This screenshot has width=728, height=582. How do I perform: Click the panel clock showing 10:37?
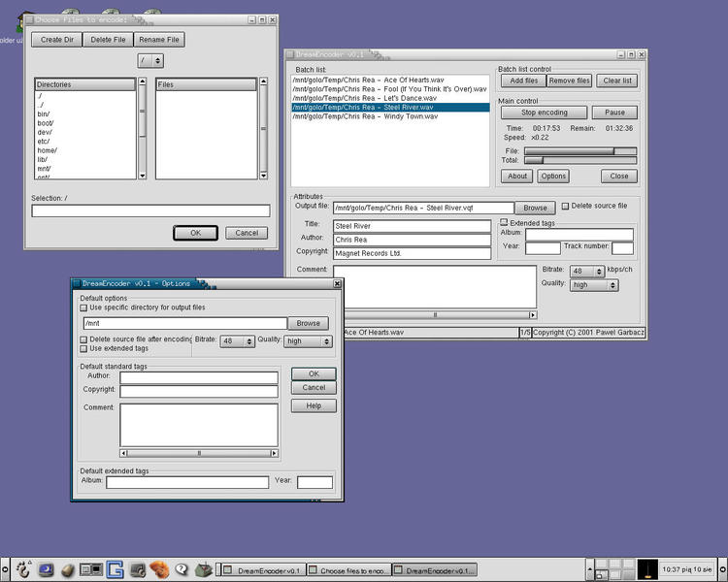pos(687,569)
